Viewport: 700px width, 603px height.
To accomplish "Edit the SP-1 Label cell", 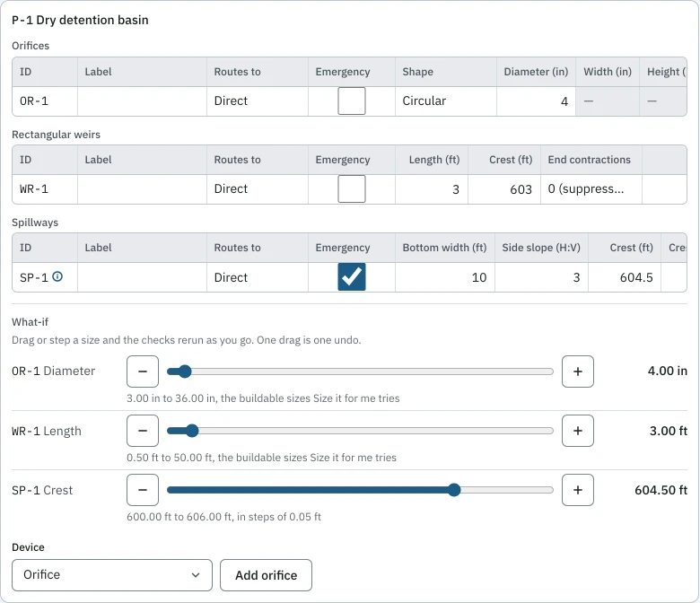I will click(142, 277).
